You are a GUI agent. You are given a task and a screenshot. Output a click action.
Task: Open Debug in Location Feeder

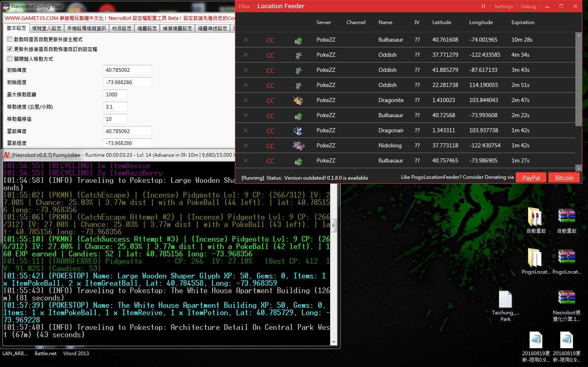[x=528, y=7]
